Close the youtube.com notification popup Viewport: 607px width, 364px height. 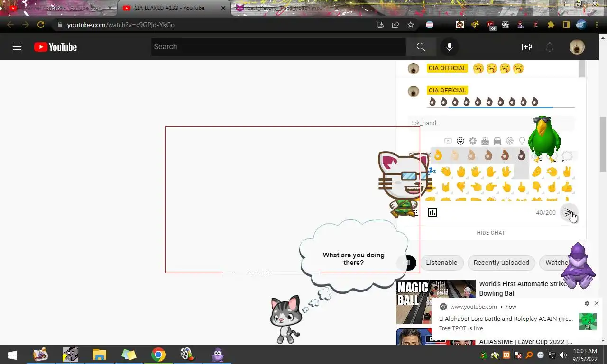click(597, 303)
